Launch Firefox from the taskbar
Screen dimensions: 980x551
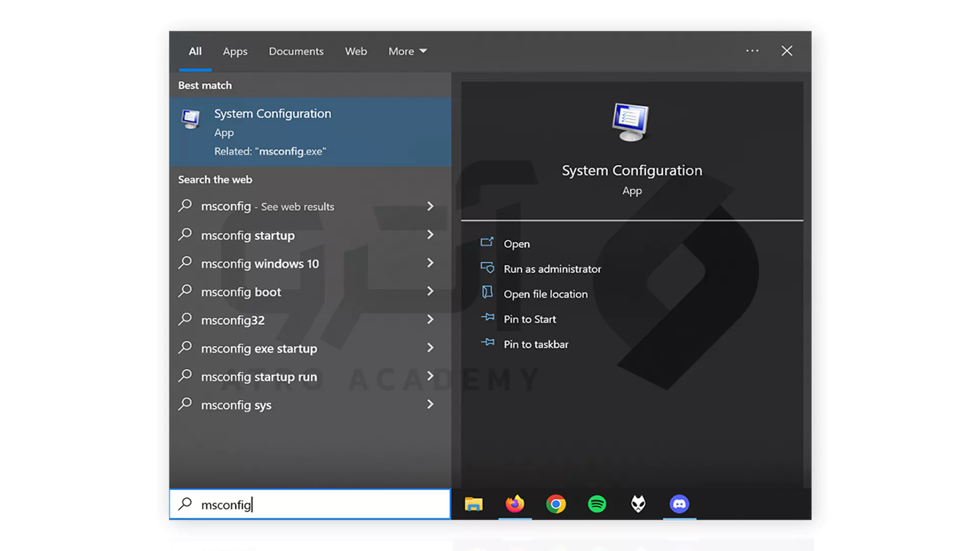(515, 504)
